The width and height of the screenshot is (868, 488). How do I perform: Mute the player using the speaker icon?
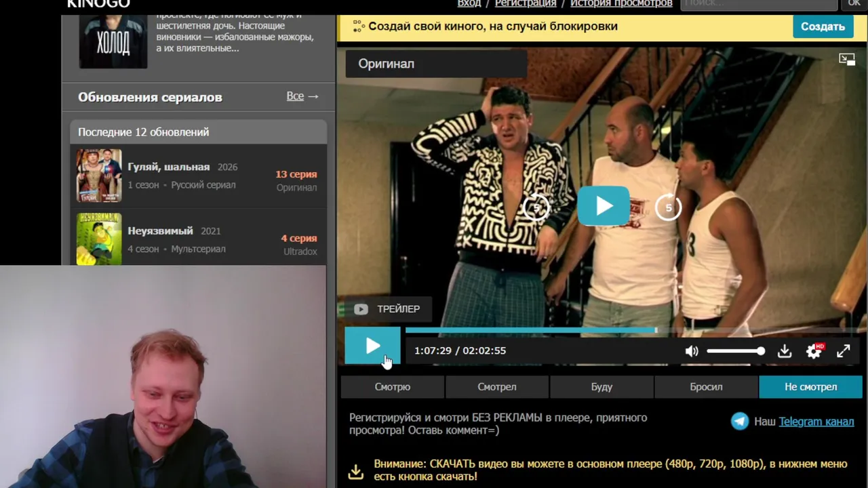[692, 351]
